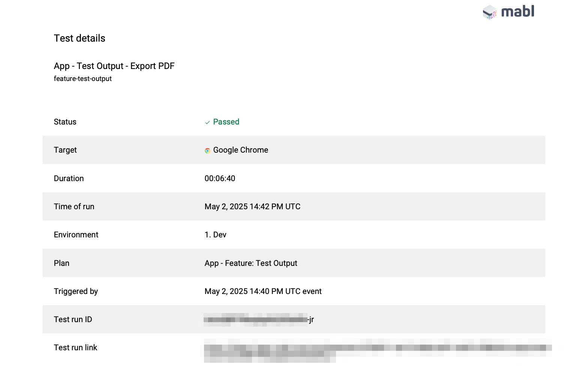This screenshot has width=588, height=381.
Task: Click the mabl wordmark text
Action: tap(517, 12)
